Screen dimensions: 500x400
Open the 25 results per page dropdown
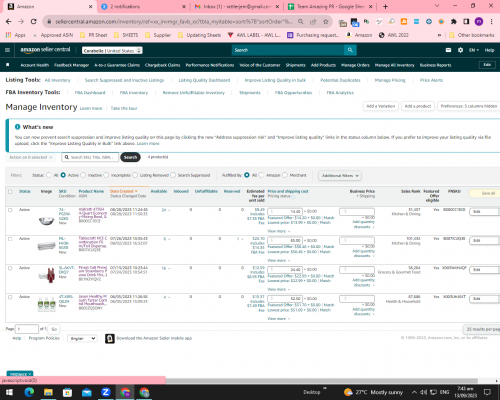(482, 329)
